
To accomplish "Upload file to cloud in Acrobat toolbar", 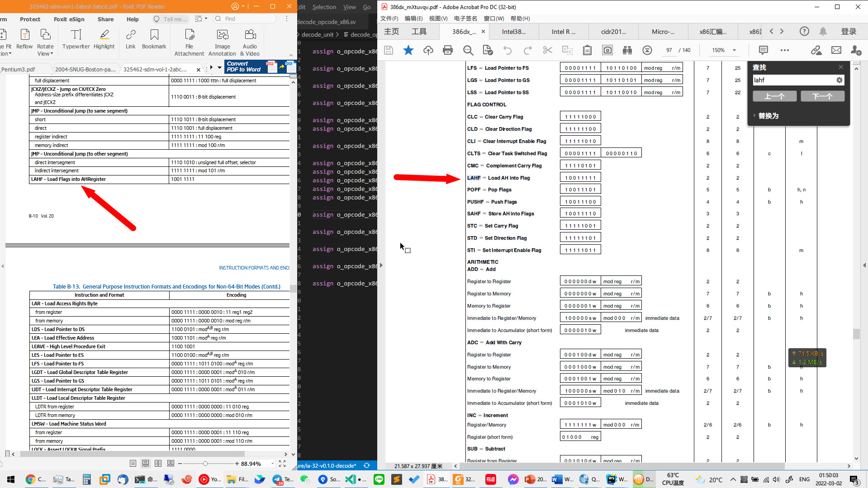I will click(x=428, y=50).
